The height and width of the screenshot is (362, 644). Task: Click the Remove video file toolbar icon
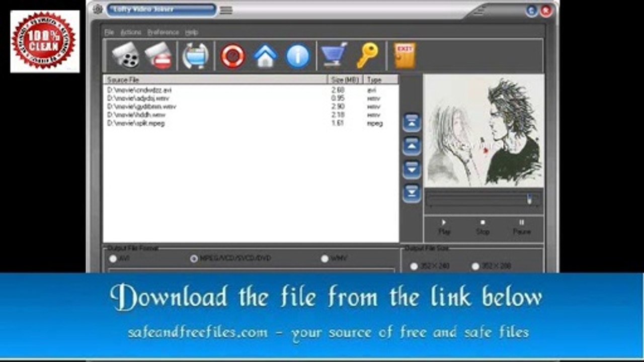(x=158, y=56)
